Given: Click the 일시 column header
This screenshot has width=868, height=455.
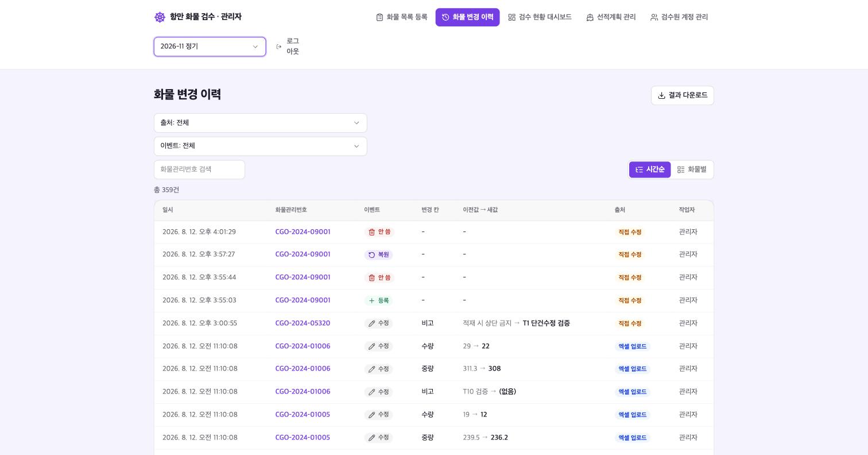Looking at the screenshot, I should [x=168, y=210].
